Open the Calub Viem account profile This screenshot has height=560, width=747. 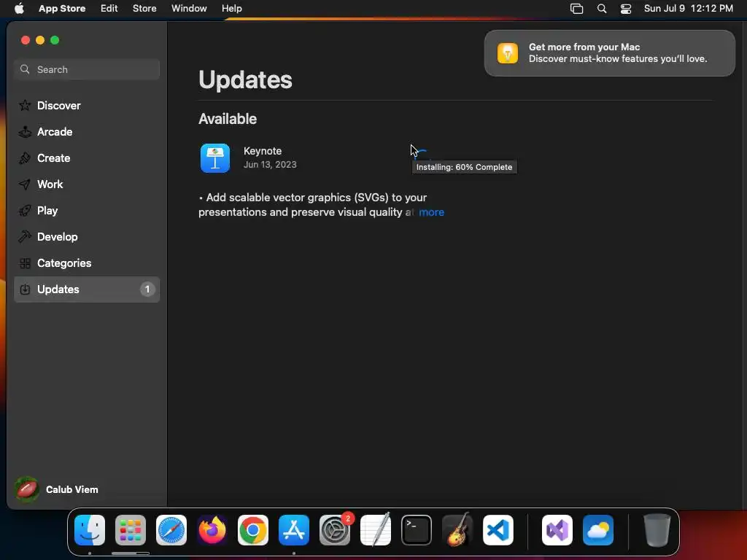[x=56, y=489]
